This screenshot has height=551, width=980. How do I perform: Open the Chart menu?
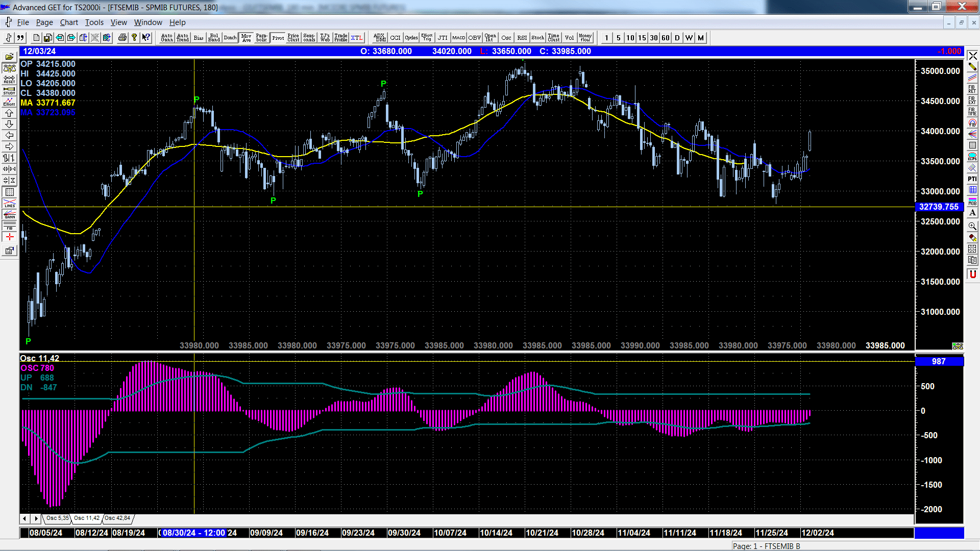(x=69, y=22)
